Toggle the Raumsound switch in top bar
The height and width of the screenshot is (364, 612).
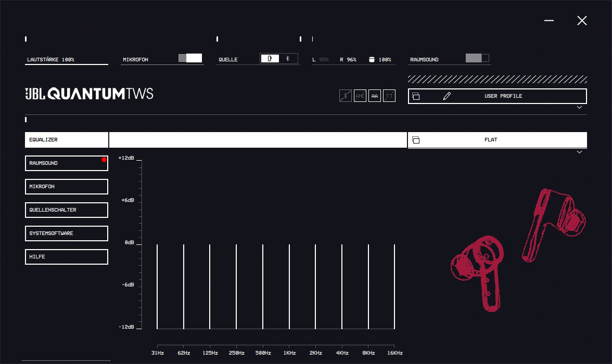coord(477,58)
